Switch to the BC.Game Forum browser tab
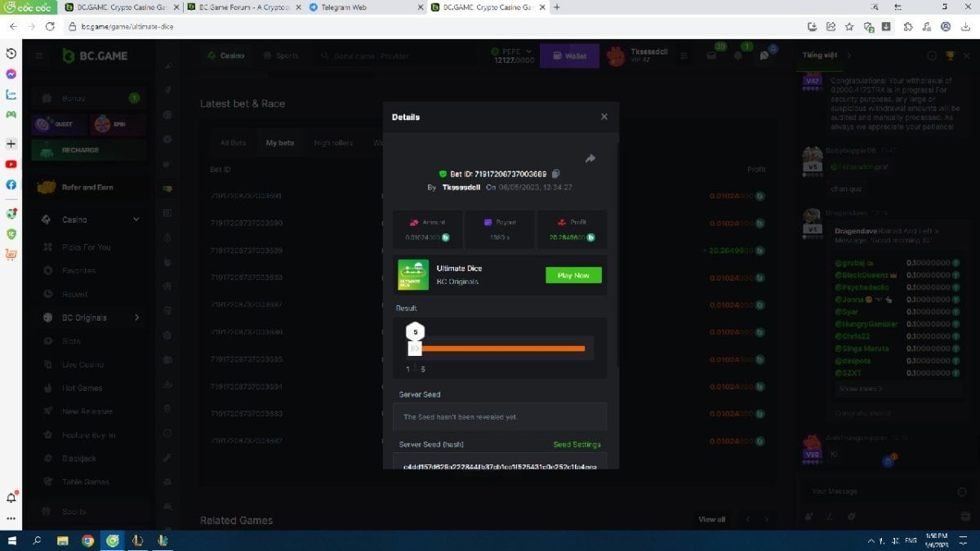980x551 pixels. [x=245, y=7]
